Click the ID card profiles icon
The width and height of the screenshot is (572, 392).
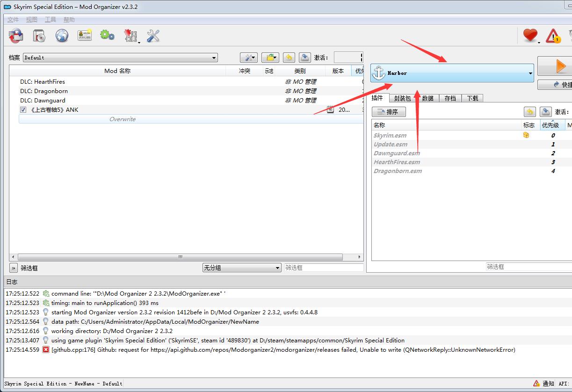click(x=85, y=35)
